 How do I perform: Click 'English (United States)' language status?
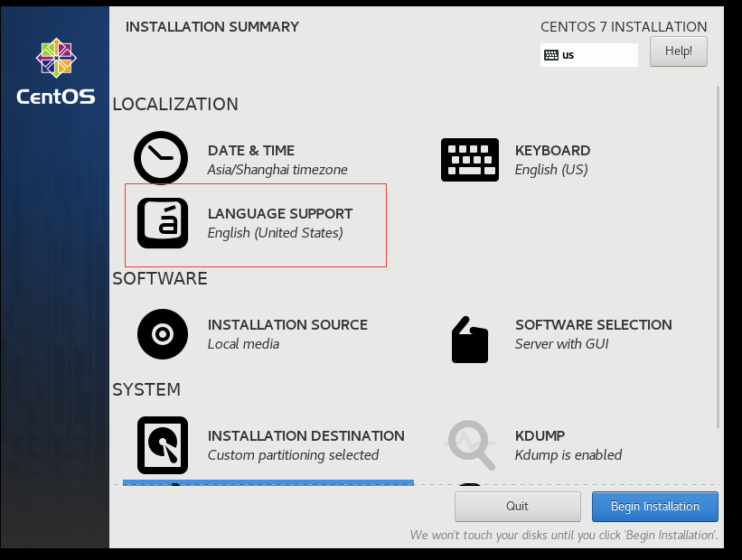276,233
